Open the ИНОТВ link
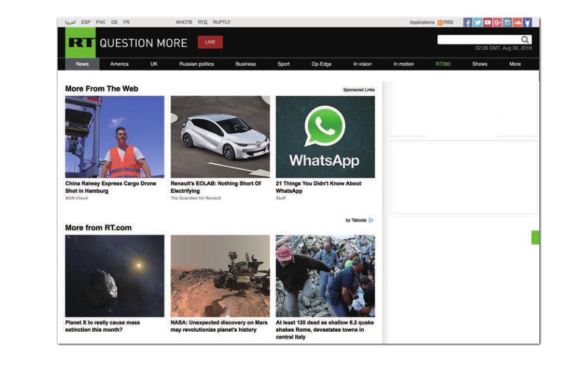Screen dimensions: 588x365 click(x=184, y=23)
